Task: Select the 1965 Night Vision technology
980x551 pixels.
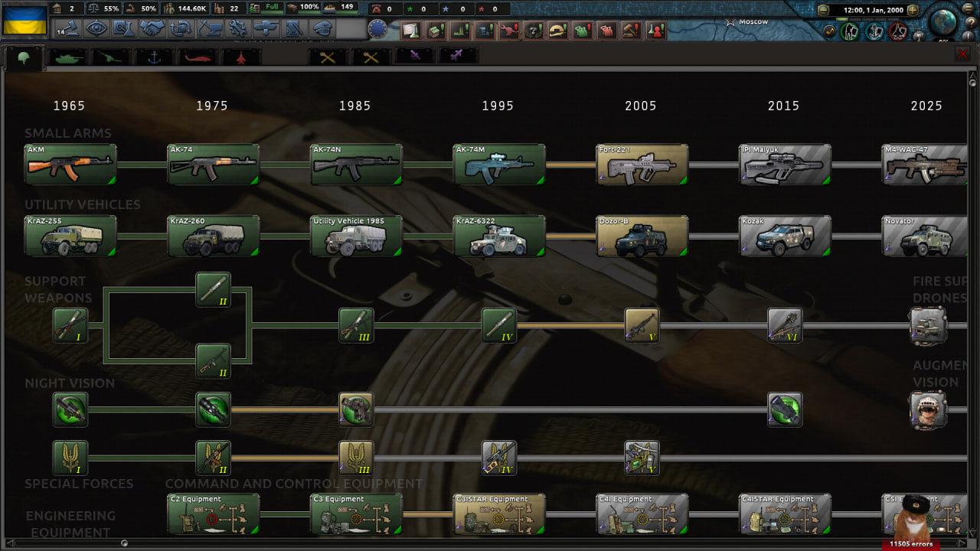Action: click(70, 409)
